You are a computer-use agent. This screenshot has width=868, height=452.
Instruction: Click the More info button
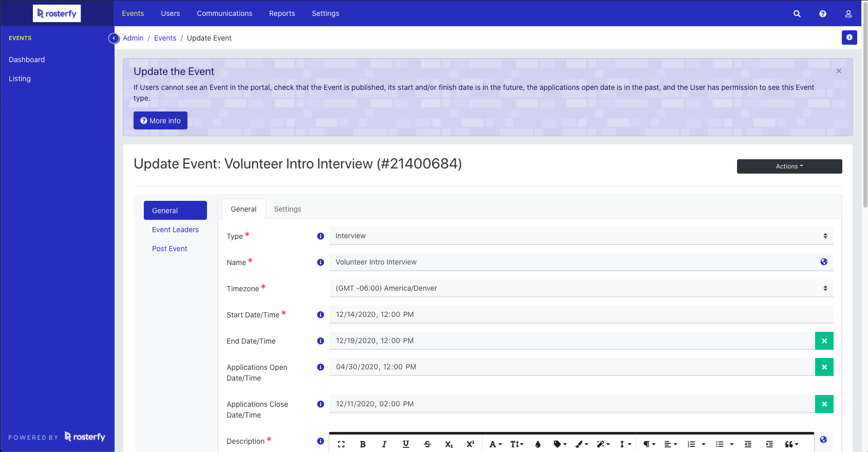click(x=160, y=121)
